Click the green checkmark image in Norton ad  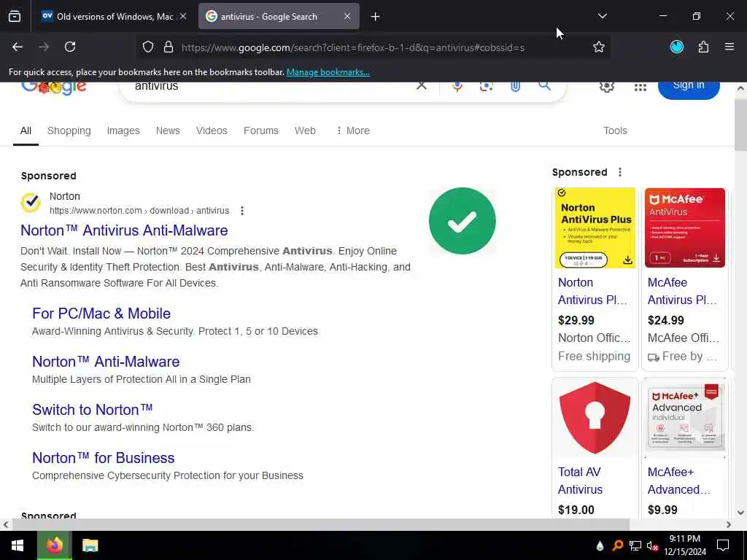coord(462,221)
